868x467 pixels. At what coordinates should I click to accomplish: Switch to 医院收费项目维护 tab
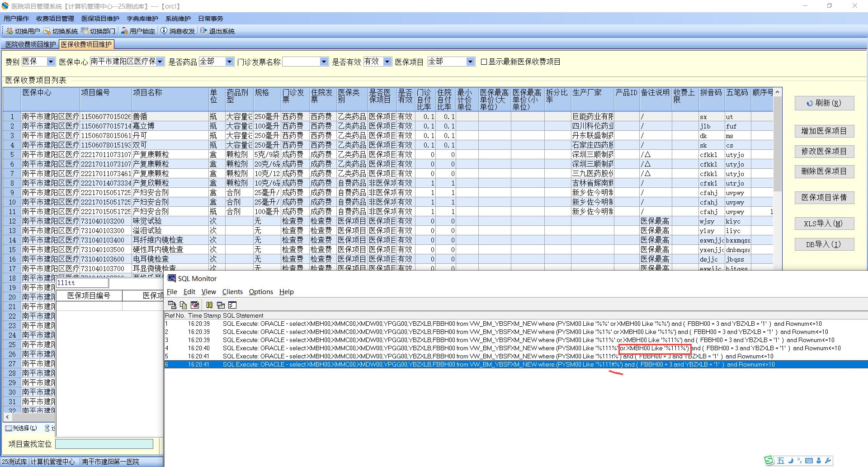30,44
